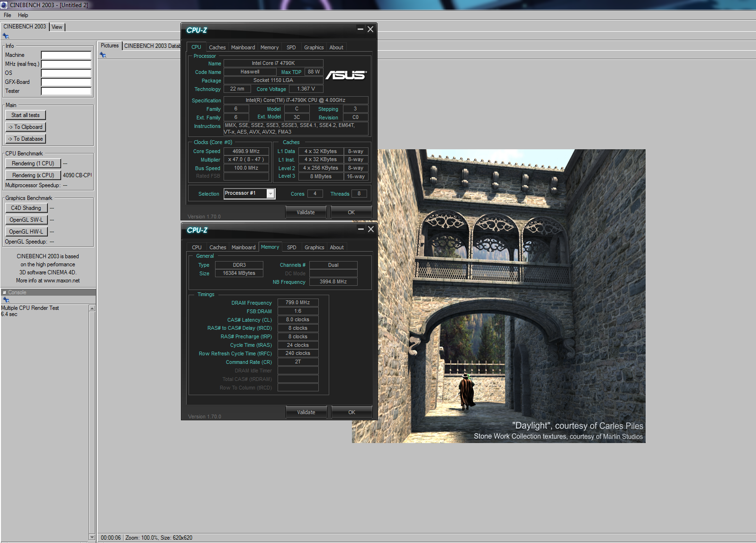The width and height of the screenshot is (756, 543).
Task: Start the C4D Shading test
Action: coord(26,208)
